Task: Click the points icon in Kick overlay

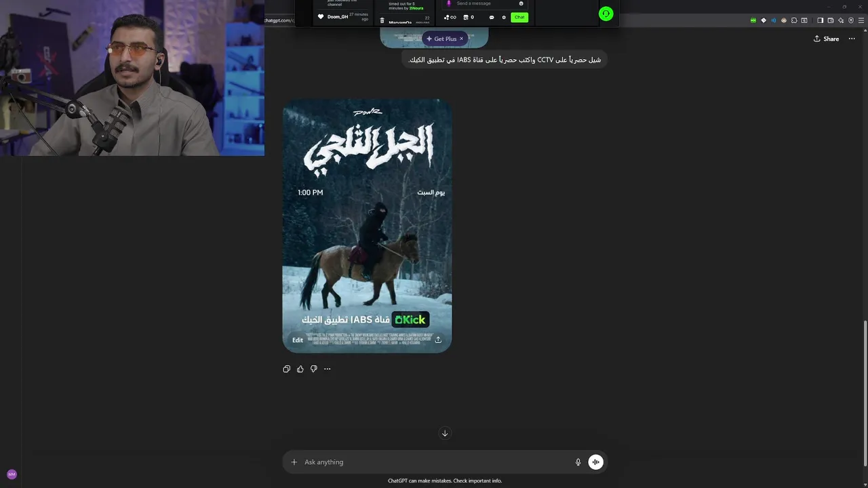Action: click(450, 17)
